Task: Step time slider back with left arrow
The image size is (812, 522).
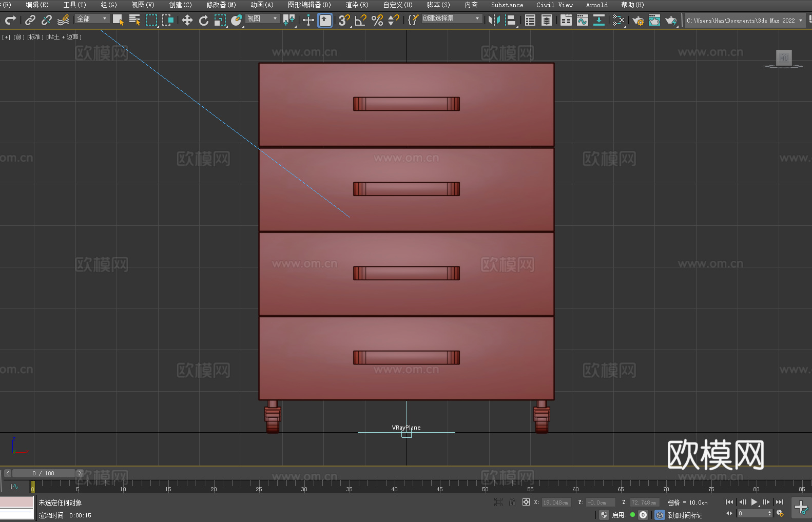Action: [x=7, y=473]
